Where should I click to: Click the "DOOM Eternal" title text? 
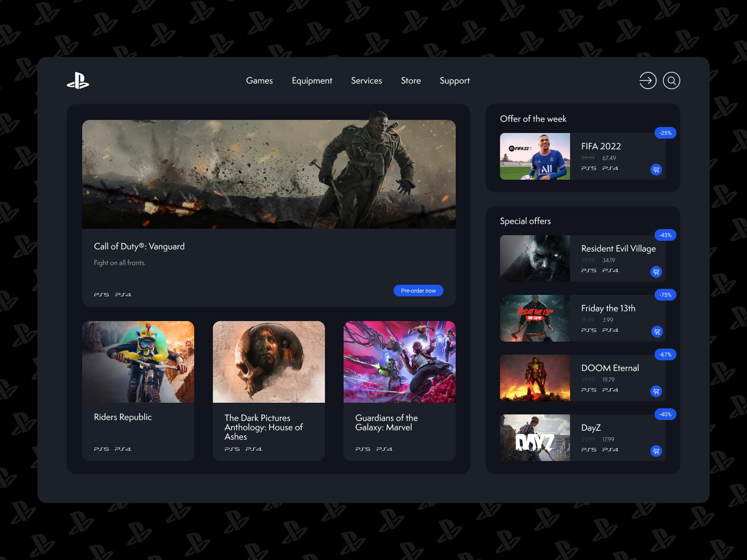point(610,368)
